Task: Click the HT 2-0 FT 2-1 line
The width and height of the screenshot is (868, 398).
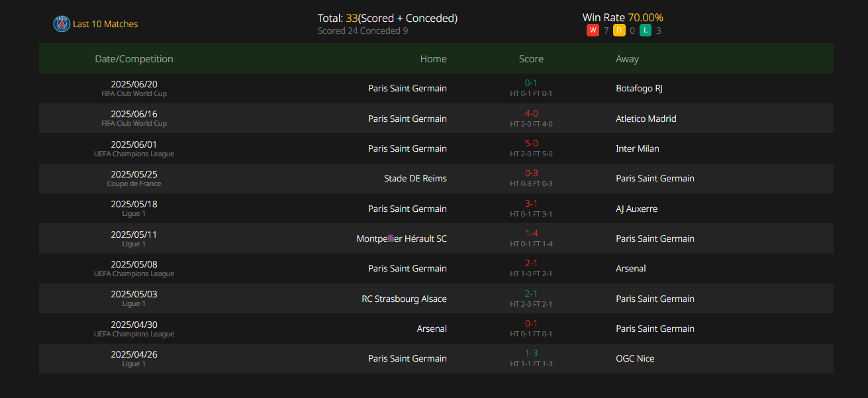Action: [x=531, y=304]
